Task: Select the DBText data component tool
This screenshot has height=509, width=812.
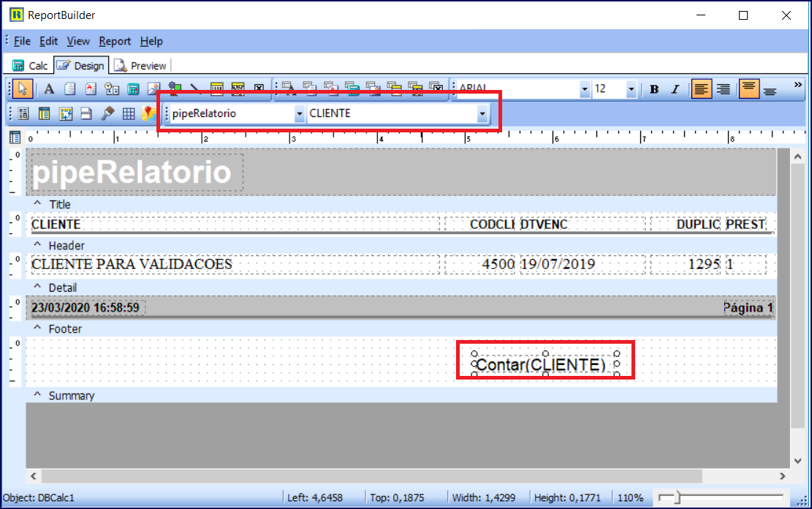Action: (x=289, y=88)
